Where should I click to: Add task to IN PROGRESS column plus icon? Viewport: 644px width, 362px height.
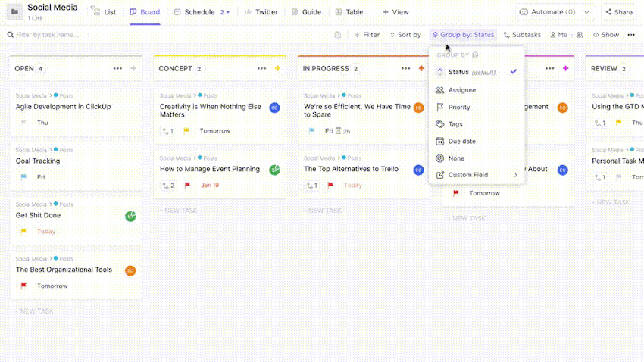[x=421, y=69]
